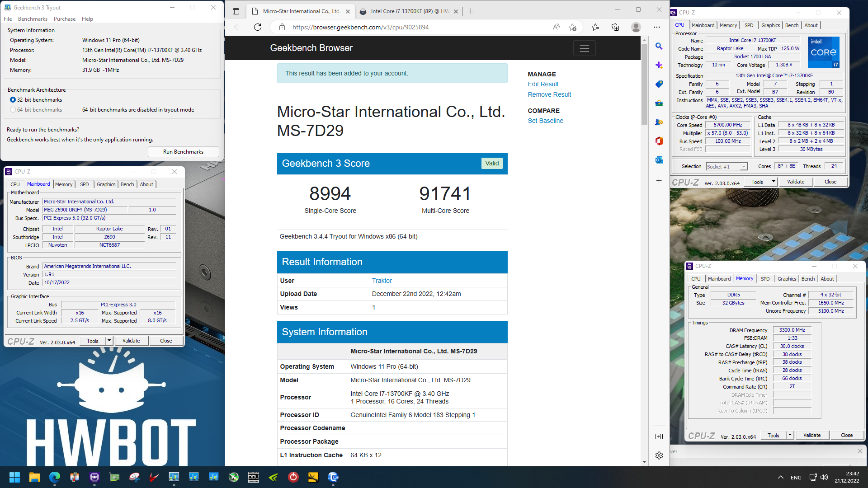Open File Explorer from the taskbar
Screen dimensions: 868x488
(x=35, y=477)
